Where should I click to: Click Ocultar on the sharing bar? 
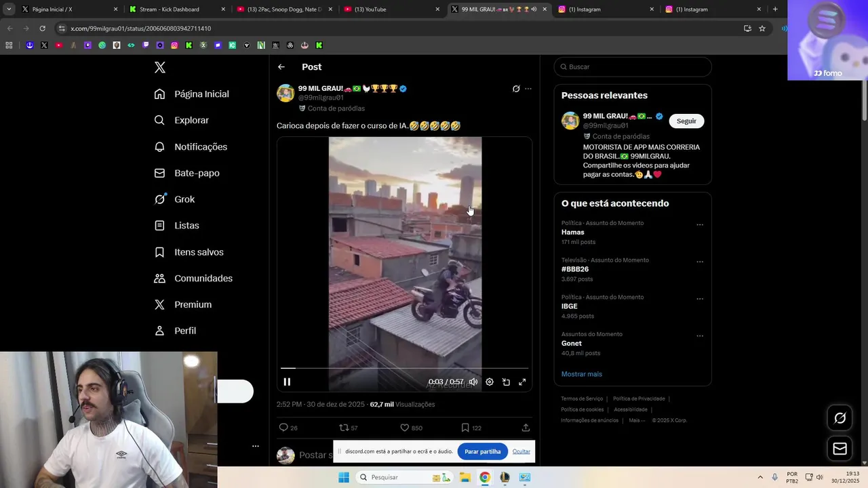point(521,451)
